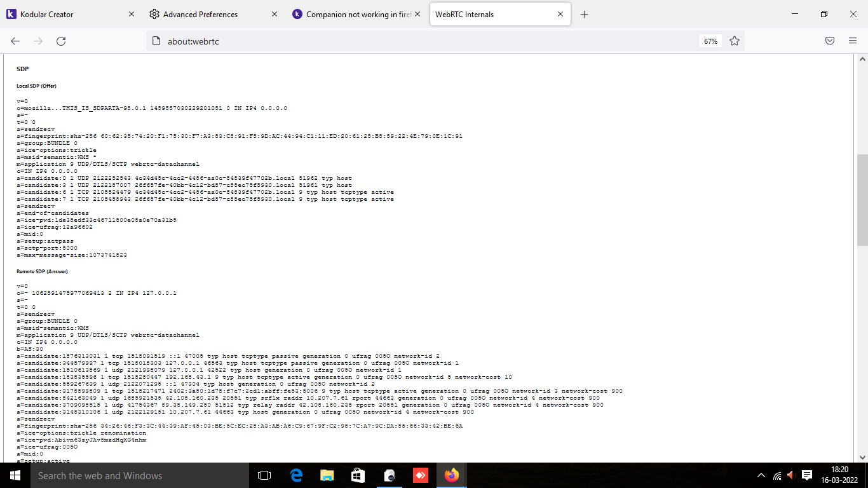This screenshot has height=488, width=868.
Task: Reload the about:webrtc page
Action: pyautogui.click(x=61, y=41)
